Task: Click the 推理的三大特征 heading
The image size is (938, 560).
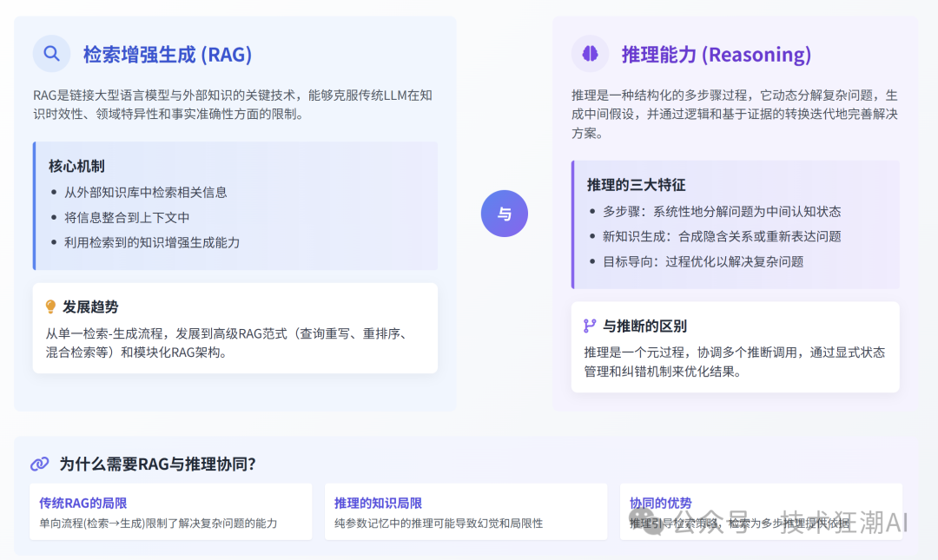Action: tap(636, 185)
